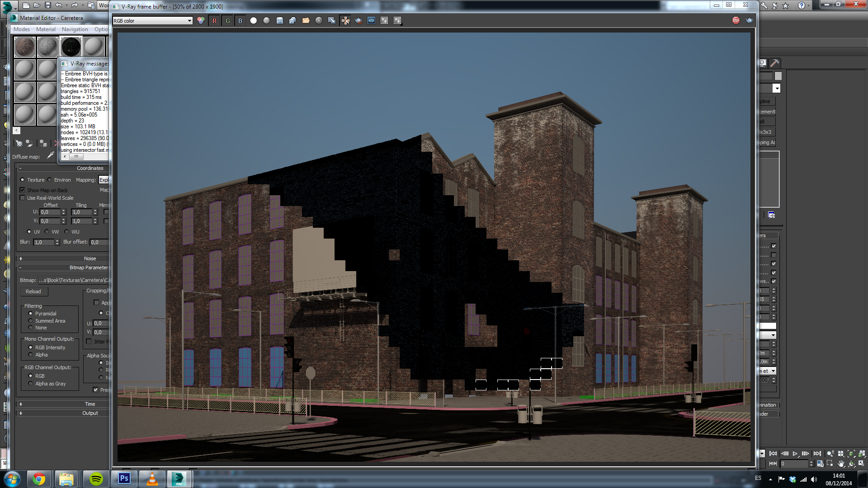This screenshot has width=868, height=488.
Task: Click the region render teapot icon
Action: (359, 21)
